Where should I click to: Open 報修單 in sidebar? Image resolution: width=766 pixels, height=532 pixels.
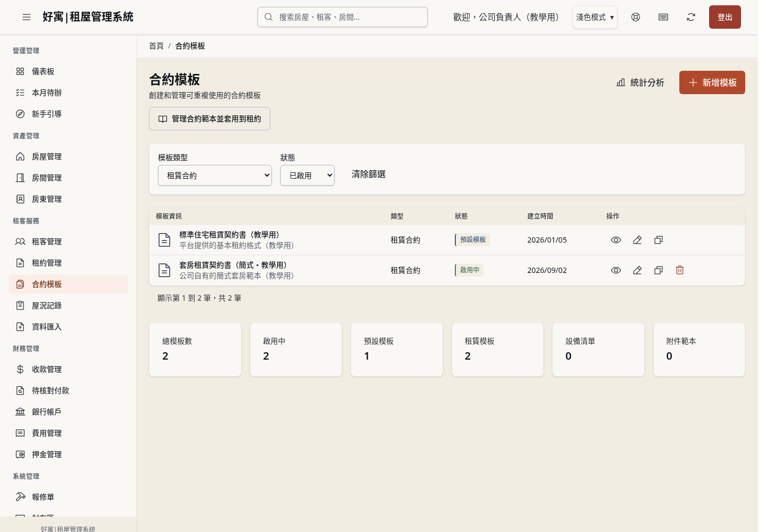pos(68,497)
